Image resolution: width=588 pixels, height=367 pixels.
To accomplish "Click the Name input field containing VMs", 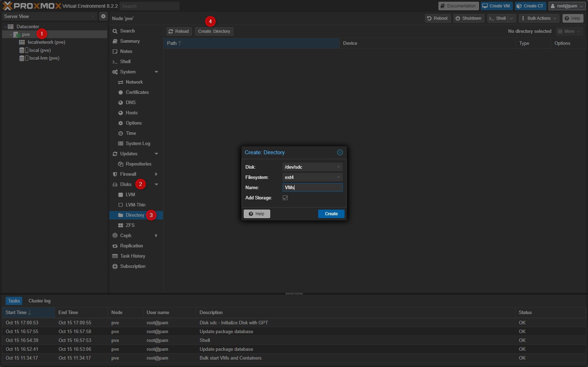I will [x=312, y=187].
